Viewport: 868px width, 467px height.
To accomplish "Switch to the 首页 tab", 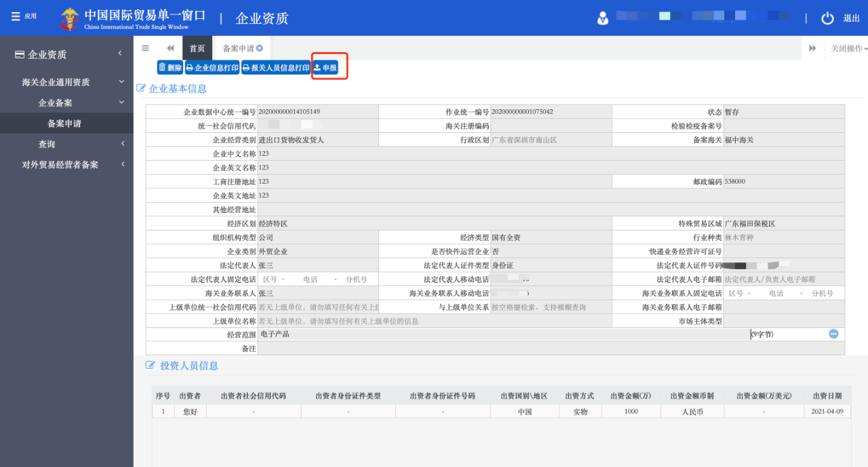I will [197, 48].
